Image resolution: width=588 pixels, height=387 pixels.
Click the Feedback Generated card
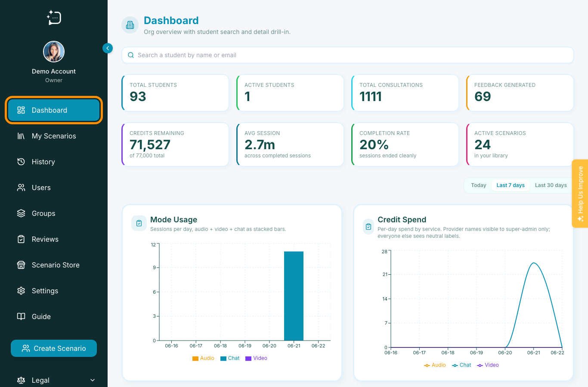520,93
